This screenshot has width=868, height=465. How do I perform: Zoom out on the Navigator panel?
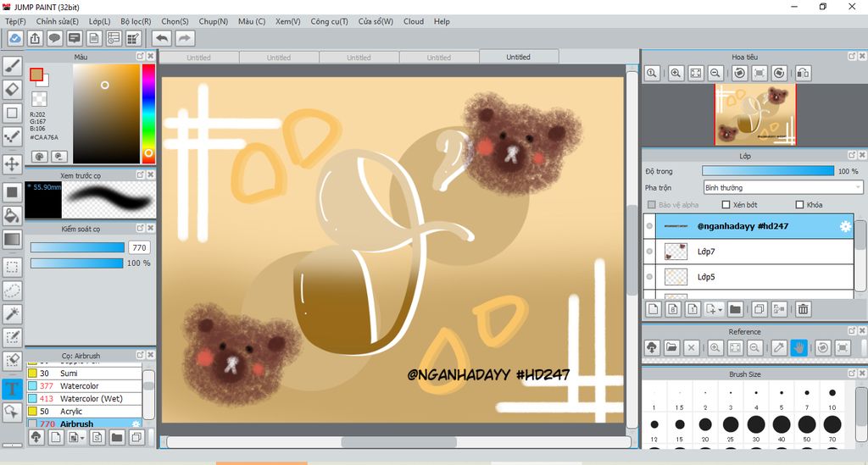click(715, 73)
